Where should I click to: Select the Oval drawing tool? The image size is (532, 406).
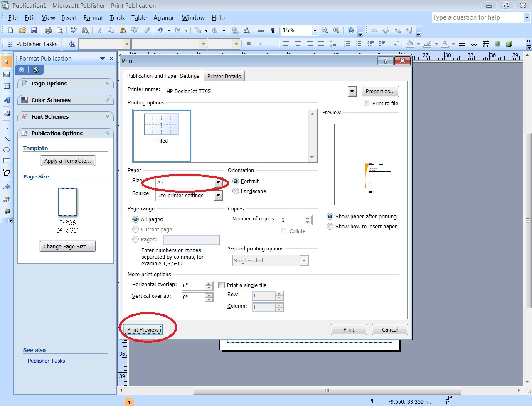pos(6,150)
